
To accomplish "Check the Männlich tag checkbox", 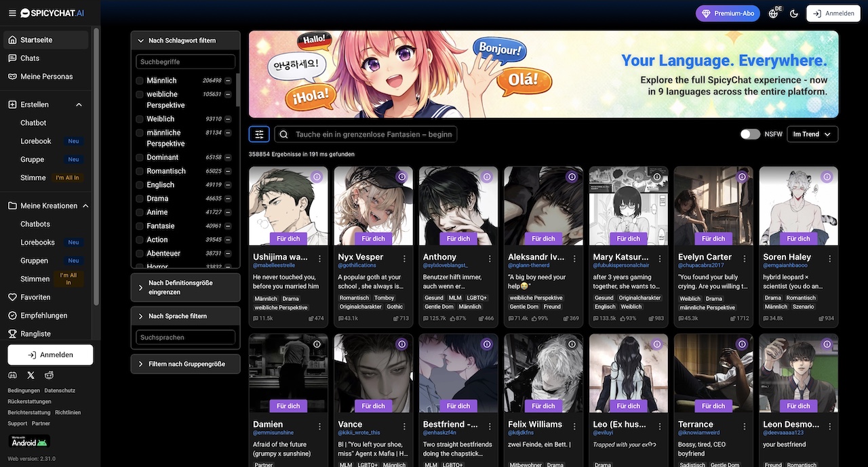I will [x=140, y=81].
